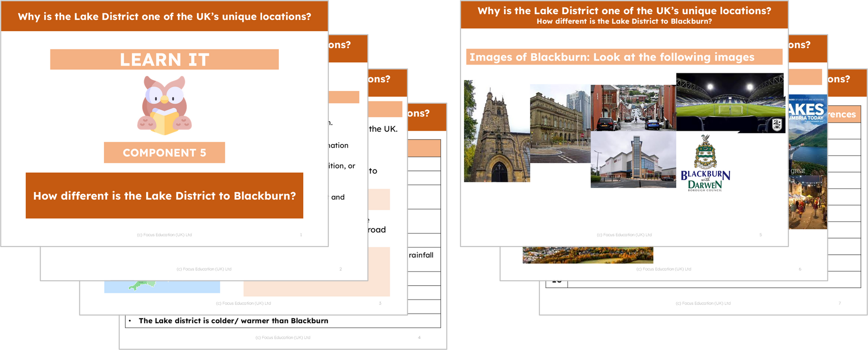868x350 pixels.
Task: Click page number 5 on Blackburn images slide
Action: pos(761,235)
